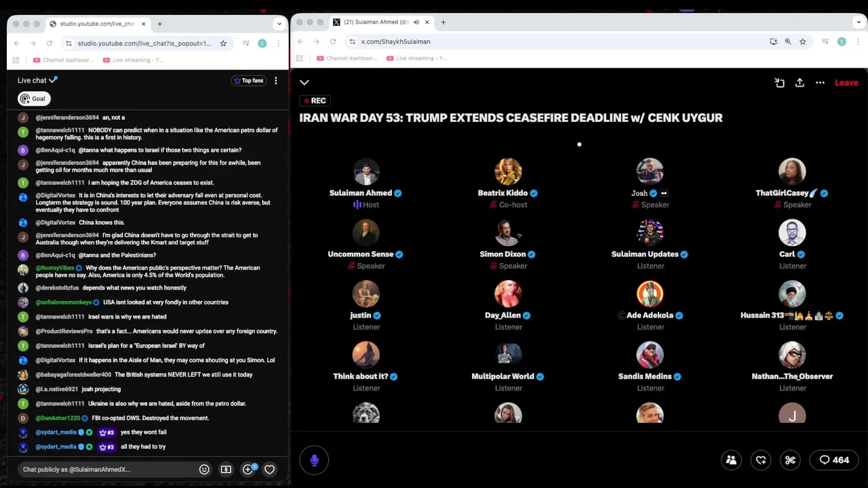Reload the x.com page
The image size is (868, 488).
[332, 41]
